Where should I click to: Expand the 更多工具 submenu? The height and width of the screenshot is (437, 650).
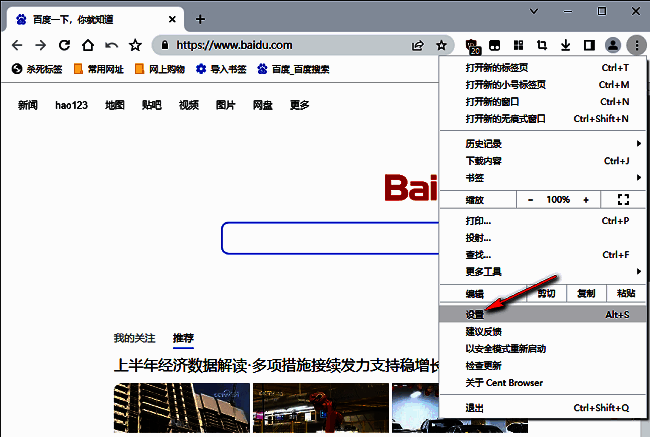pos(542,271)
